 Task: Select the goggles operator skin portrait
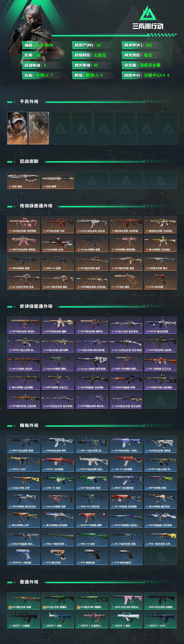click(17, 128)
